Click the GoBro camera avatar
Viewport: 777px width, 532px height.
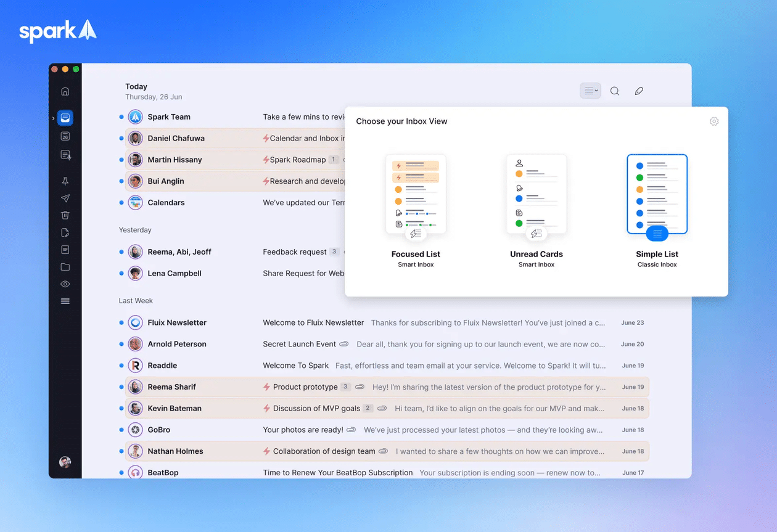[135, 430]
